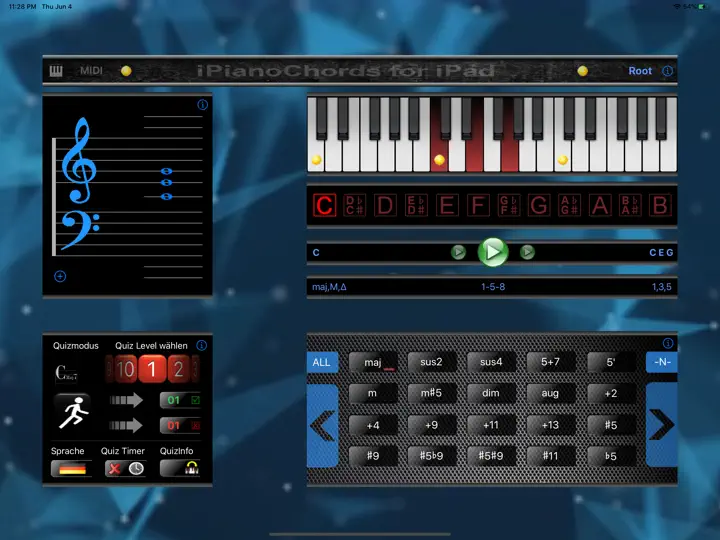Select root note C
This screenshot has width=720, height=540.
324,205
